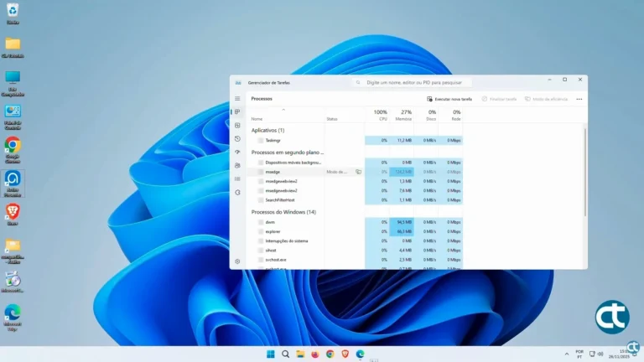Open the Startup apps page icon
Viewport: 644px width, 362px height.
pos(237,152)
